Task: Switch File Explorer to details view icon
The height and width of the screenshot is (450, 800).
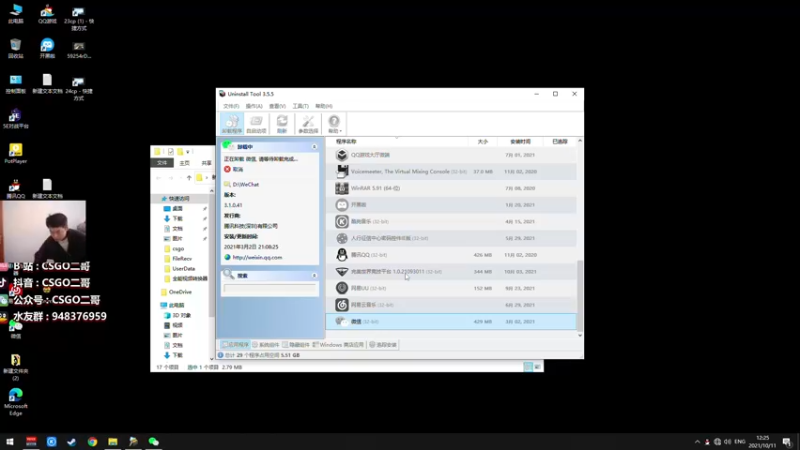Action: click(528, 367)
